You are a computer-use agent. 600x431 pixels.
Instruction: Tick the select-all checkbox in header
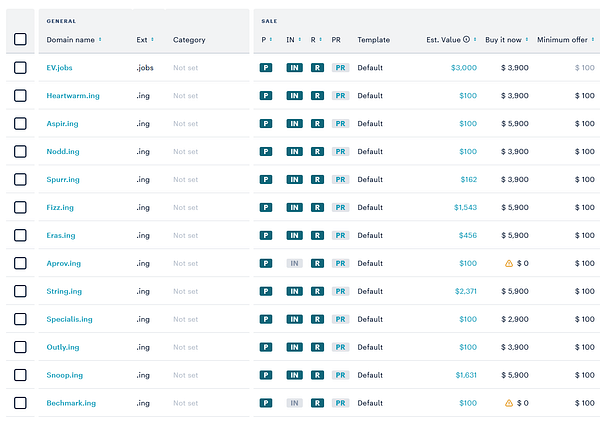tap(21, 40)
